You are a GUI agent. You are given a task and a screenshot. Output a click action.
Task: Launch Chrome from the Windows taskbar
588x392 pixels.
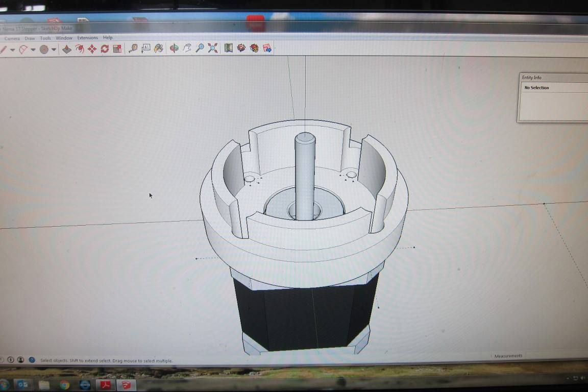64,384
